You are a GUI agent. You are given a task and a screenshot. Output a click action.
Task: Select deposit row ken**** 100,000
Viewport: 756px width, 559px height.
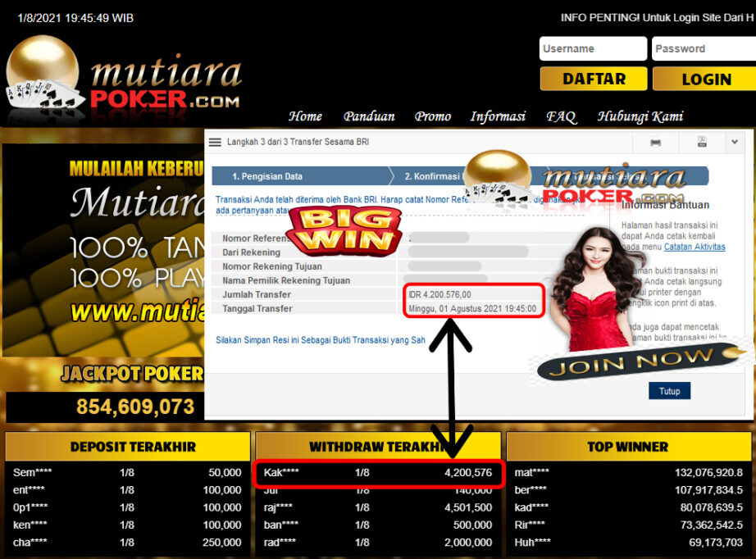(x=127, y=525)
